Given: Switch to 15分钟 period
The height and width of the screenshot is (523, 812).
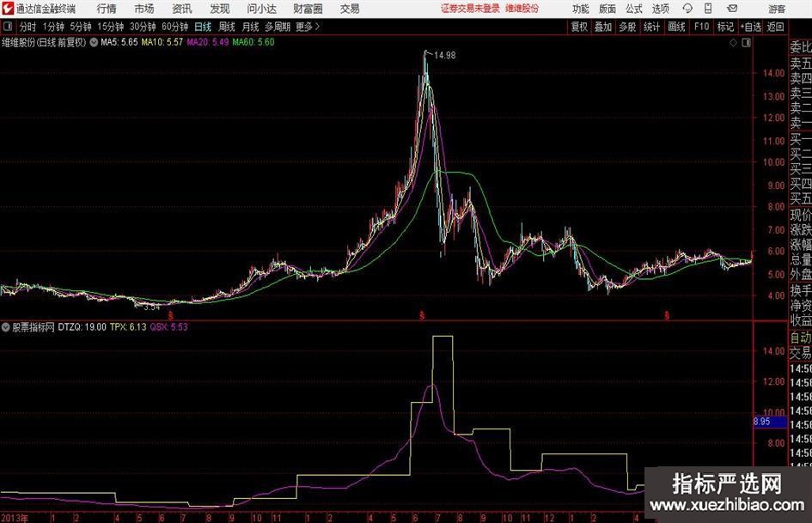Looking at the screenshot, I should tap(111, 27).
